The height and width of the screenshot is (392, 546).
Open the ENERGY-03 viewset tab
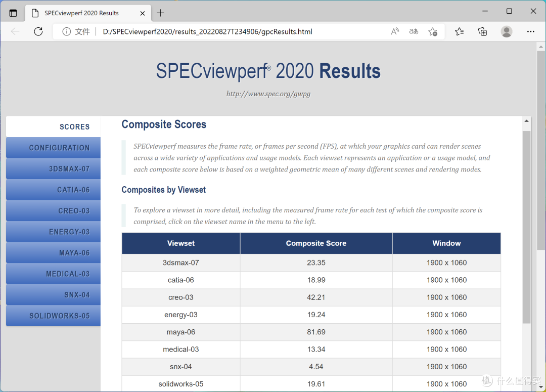(53, 232)
